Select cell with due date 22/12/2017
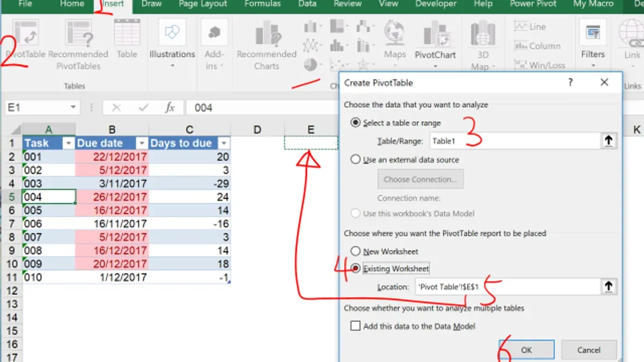This screenshot has height=362, width=644. 112,157
